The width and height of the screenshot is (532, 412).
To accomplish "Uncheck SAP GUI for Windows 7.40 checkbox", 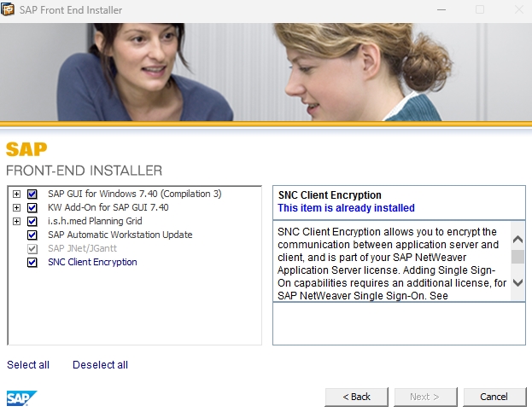I will pos(32,194).
